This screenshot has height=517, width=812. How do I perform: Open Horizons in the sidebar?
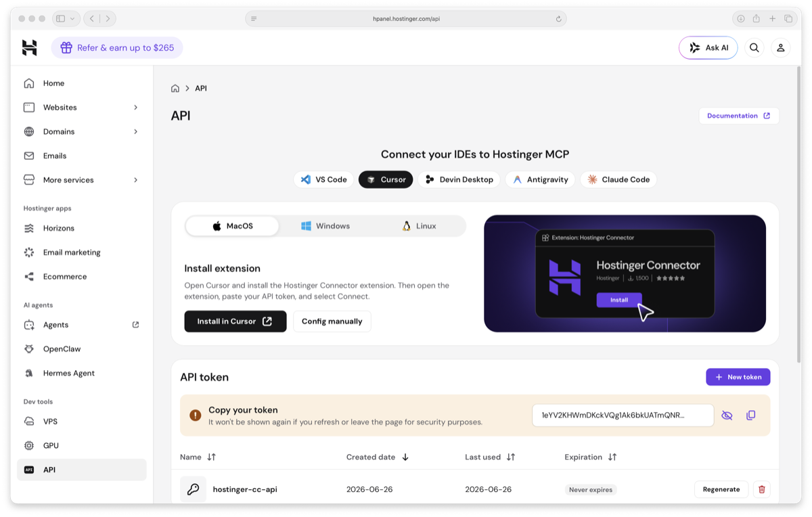click(x=82, y=228)
